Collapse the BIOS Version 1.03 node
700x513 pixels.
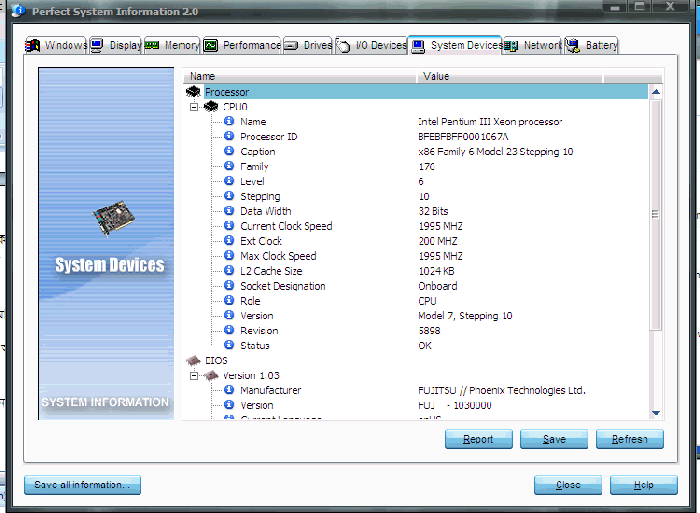point(194,375)
